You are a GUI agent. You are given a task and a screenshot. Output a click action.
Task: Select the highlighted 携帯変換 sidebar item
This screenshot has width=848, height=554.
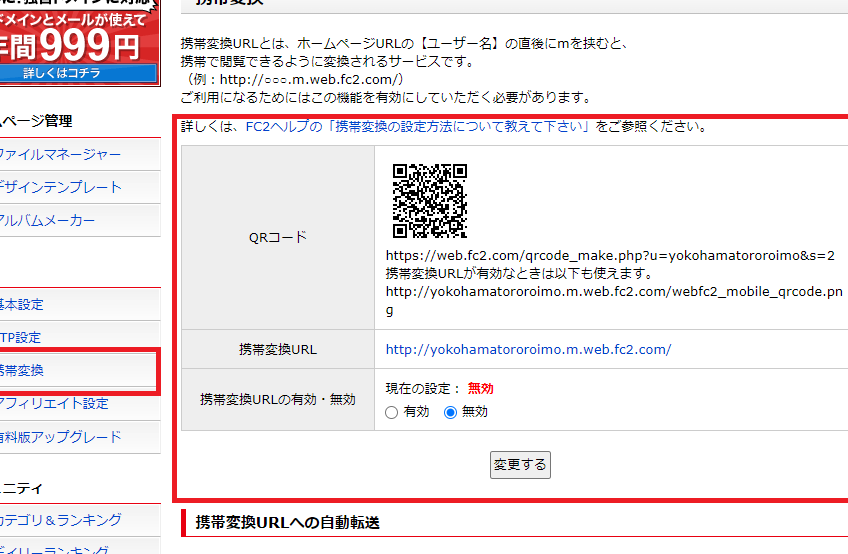pos(22,371)
